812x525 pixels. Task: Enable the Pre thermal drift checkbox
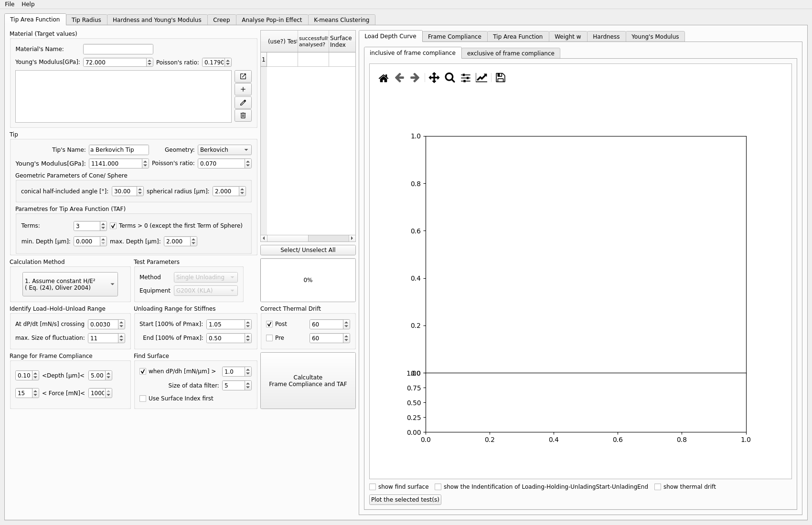pyautogui.click(x=269, y=338)
